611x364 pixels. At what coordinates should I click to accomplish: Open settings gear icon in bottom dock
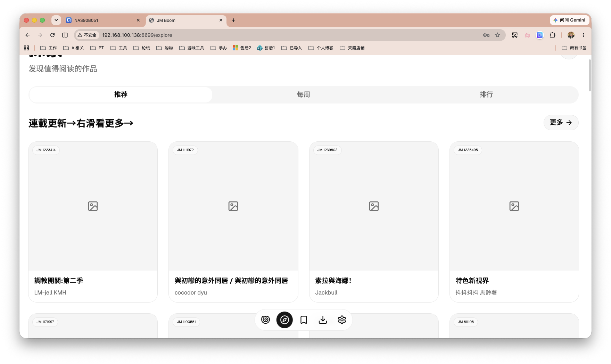click(342, 320)
